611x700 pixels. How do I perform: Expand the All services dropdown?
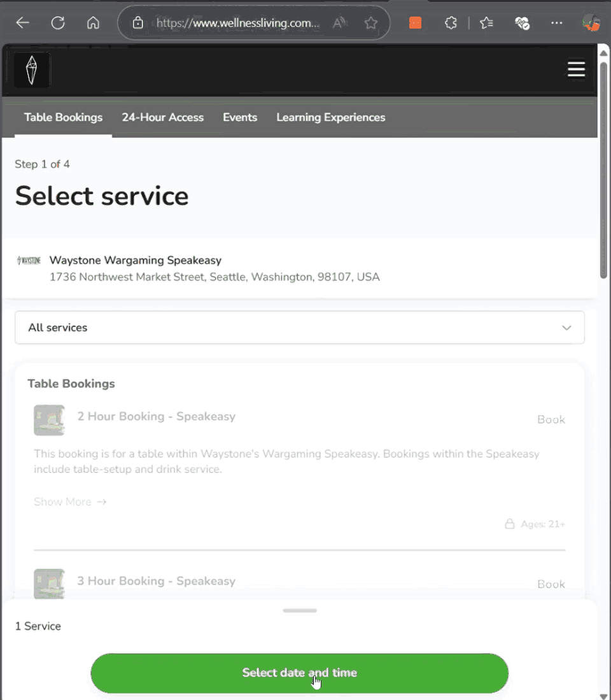(300, 328)
